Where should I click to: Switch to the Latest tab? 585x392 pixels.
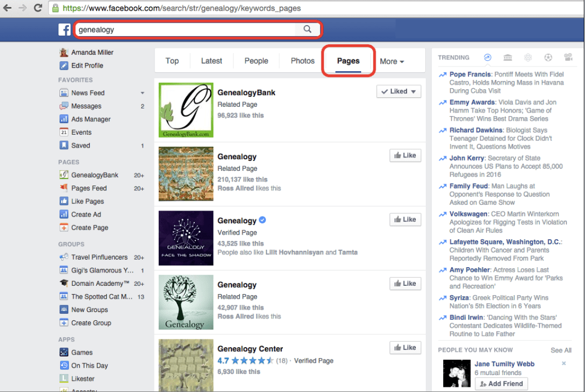tap(212, 61)
